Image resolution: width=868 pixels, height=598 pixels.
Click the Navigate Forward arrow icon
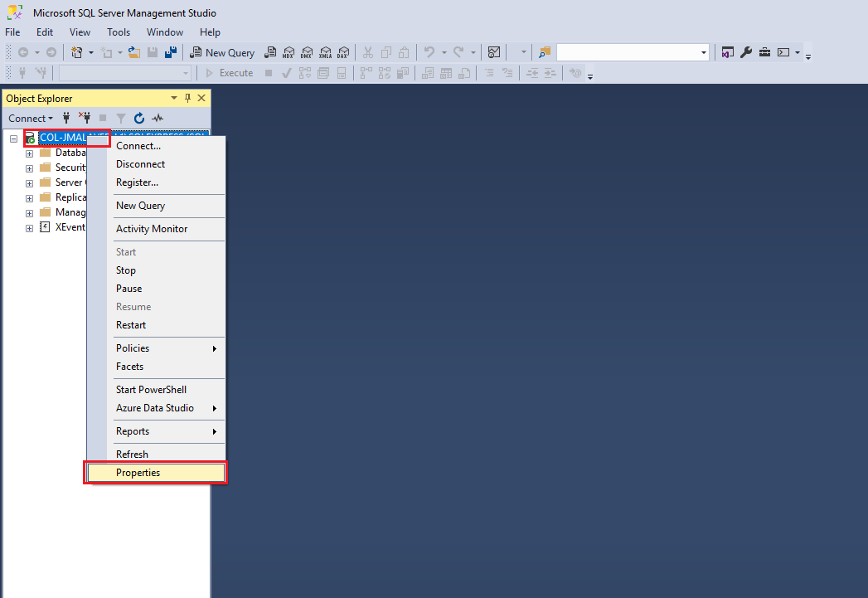51,52
